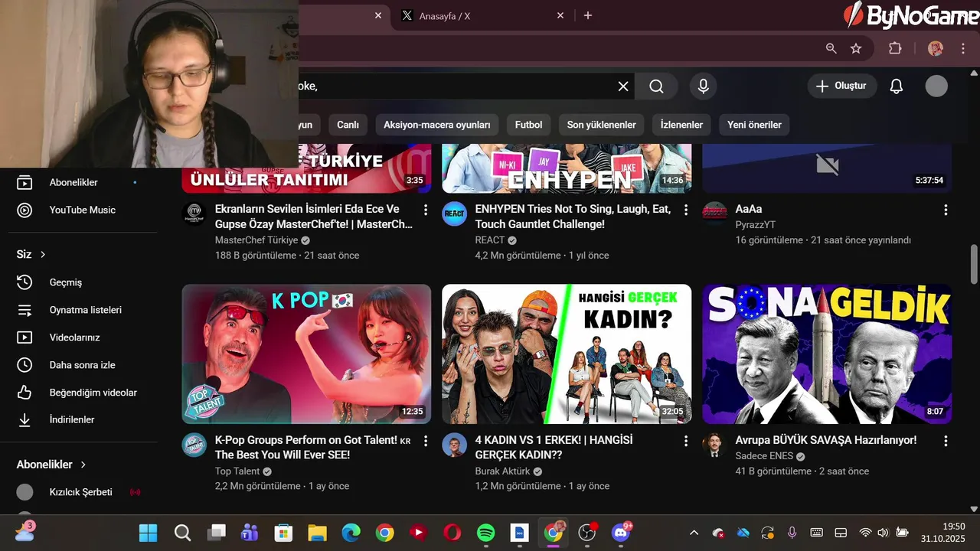Open the Top Talent channel avatar
The image size is (980, 551).
click(194, 445)
